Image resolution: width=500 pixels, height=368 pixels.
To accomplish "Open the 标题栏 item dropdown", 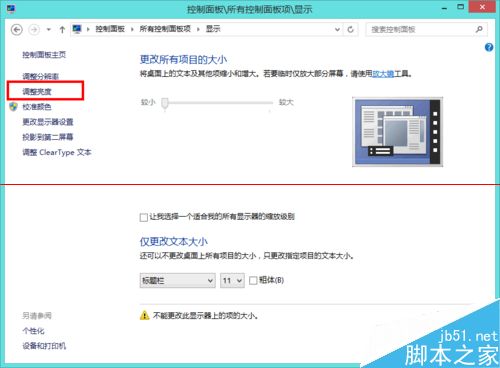I will tap(177, 280).
